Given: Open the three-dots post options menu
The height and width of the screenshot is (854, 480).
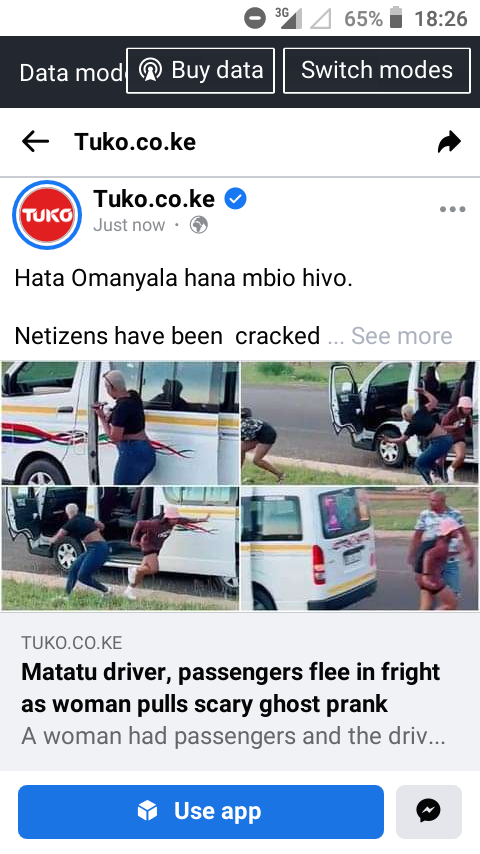Looking at the screenshot, I should click(x=452, y=209).
